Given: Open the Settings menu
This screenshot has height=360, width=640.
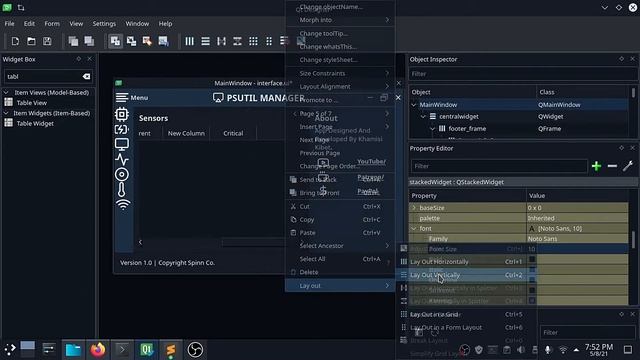Looking at the screenshot, I should 104,24.
